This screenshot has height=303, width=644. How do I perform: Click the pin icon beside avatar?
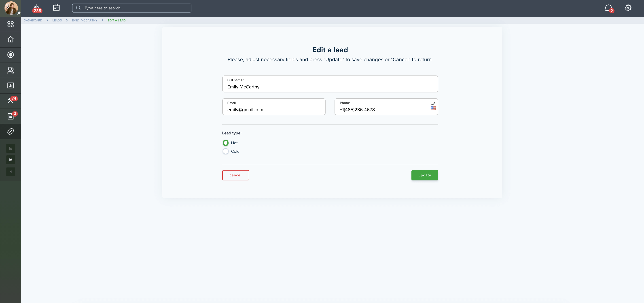click(19, 13)
